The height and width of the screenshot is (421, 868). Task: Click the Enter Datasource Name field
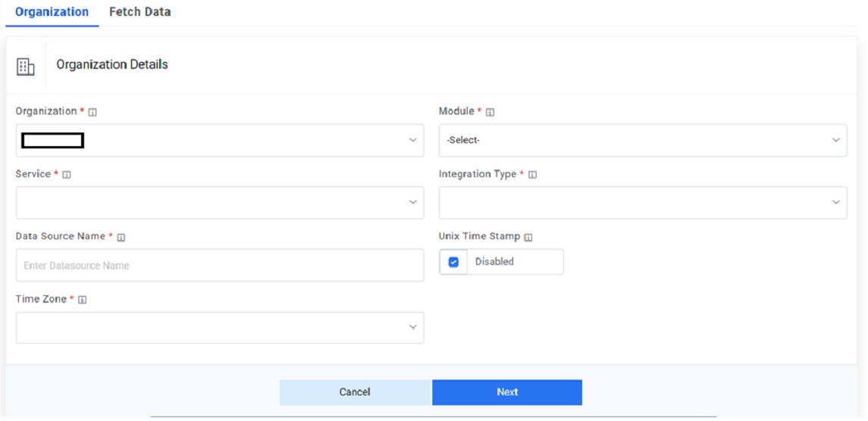pos(219,266)
